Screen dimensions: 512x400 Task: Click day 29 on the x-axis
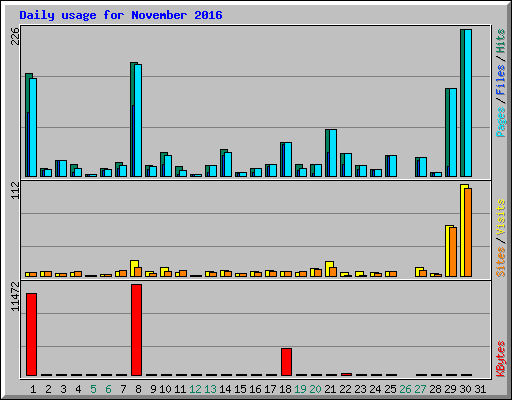click(x=450, y=389)
